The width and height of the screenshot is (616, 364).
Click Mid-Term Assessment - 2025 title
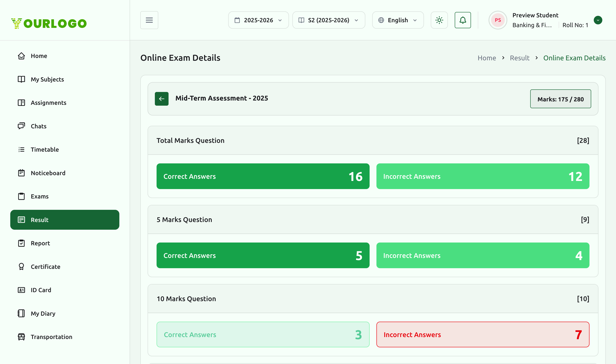[x=222, y=98]
